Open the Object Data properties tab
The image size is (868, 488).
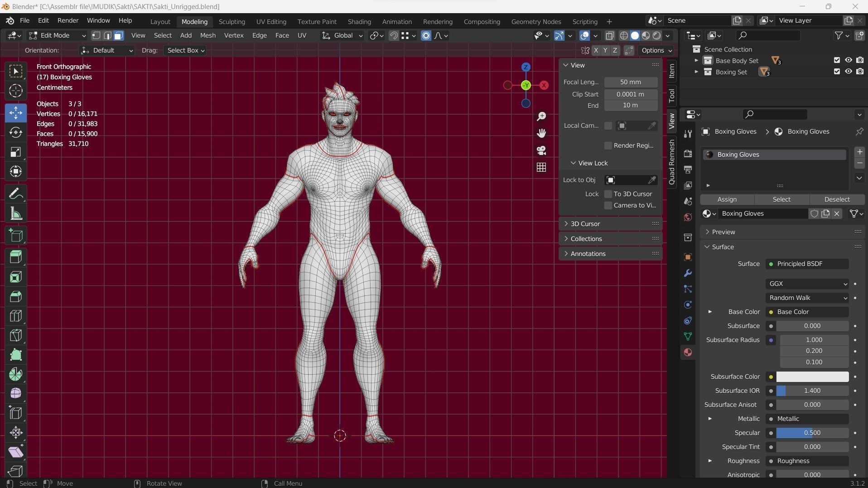click(x=688, y=336)
